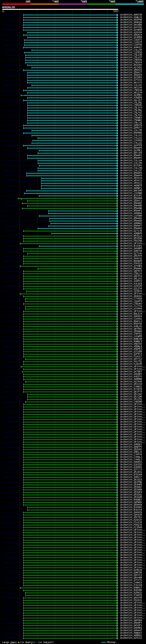Select the UniRef100_Q8LPC4 label
The image size is (146, 644).
pos(131,276)
